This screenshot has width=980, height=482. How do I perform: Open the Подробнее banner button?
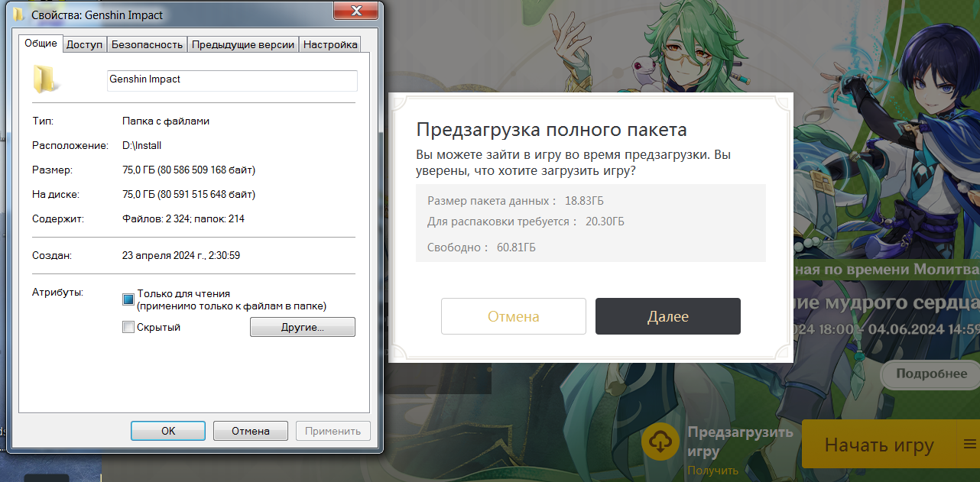[x=930, y=374]
